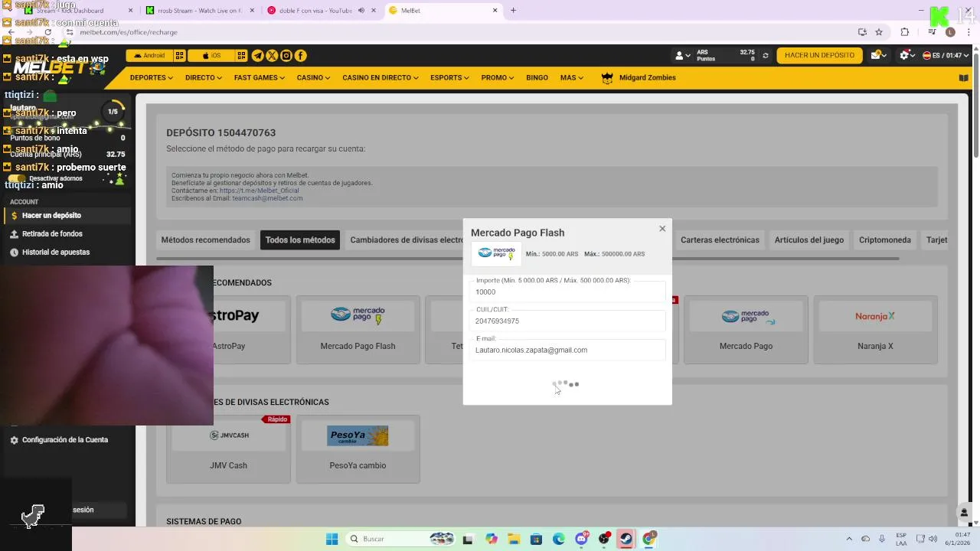Mute the YouTube tab audio icon
Screen dimensions: 980x551
coord(361,11)
